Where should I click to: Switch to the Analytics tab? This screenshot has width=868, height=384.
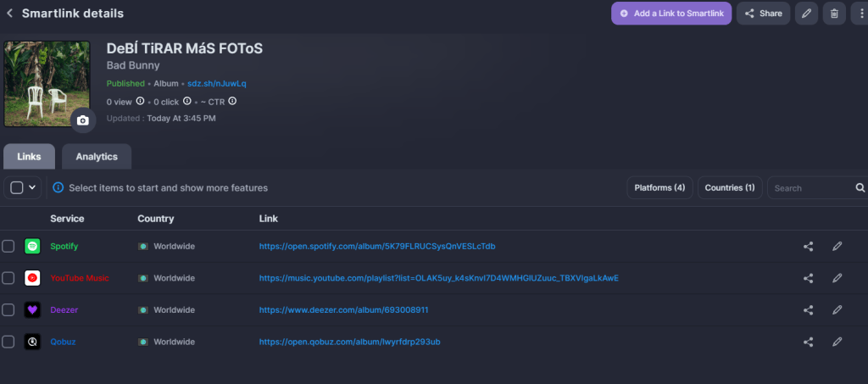pyautogui.click(x=97, y=157)
